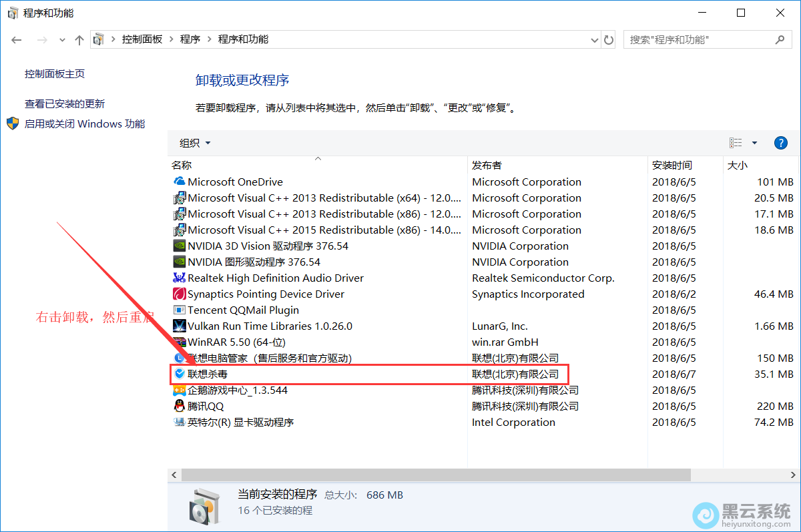The image size is (801, 532).
Task: Sort list by 发布者 column header
Action: point(487,165)
